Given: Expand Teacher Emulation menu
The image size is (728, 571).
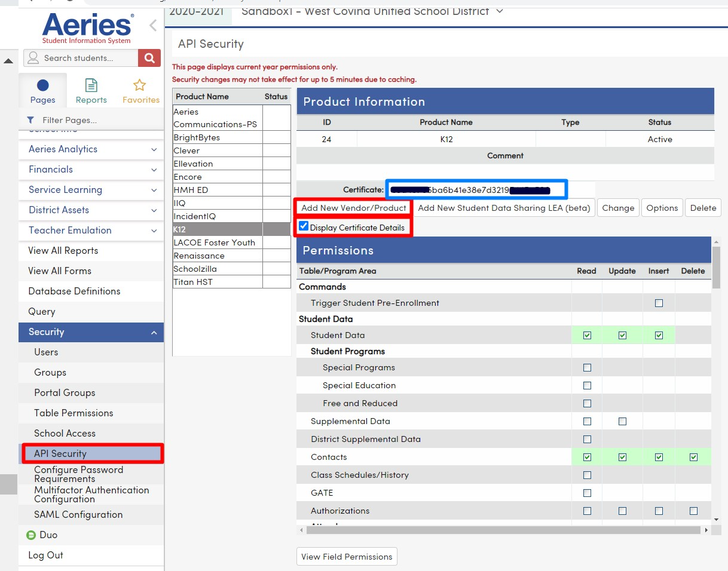Looking at the screenshot, I should click(x=91, y=231).
